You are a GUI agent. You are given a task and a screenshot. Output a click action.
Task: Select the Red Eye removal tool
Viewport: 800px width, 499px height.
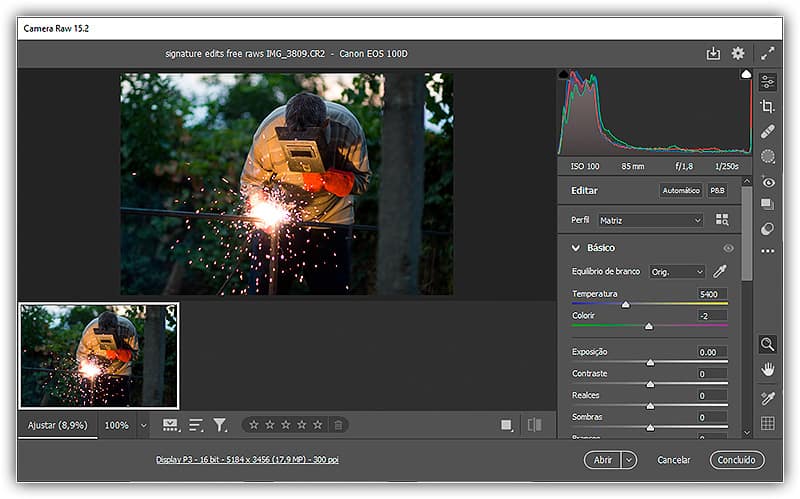point(767,182)
